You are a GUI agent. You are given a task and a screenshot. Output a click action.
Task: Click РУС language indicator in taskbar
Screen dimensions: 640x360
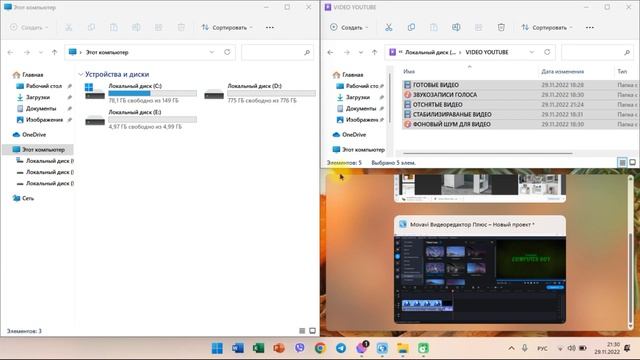pos(542,348)
